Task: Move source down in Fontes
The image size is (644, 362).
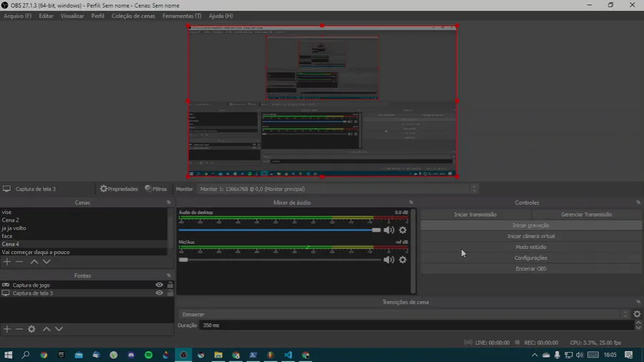Action: point(59,329)
